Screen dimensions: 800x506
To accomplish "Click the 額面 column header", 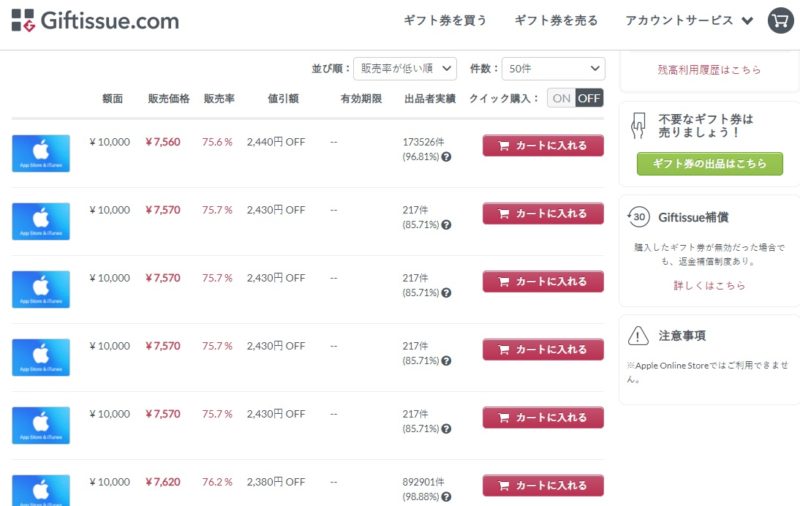I will (x=112, y=98).
